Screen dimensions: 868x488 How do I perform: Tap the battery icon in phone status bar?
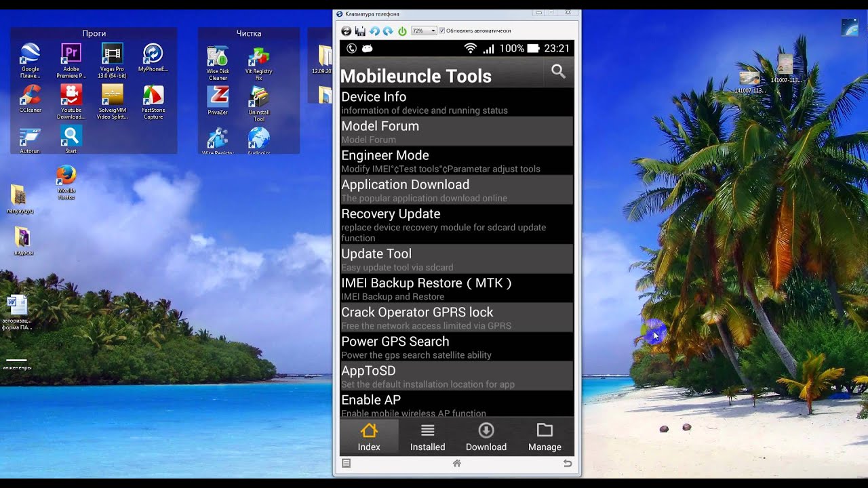pos(533,48)
